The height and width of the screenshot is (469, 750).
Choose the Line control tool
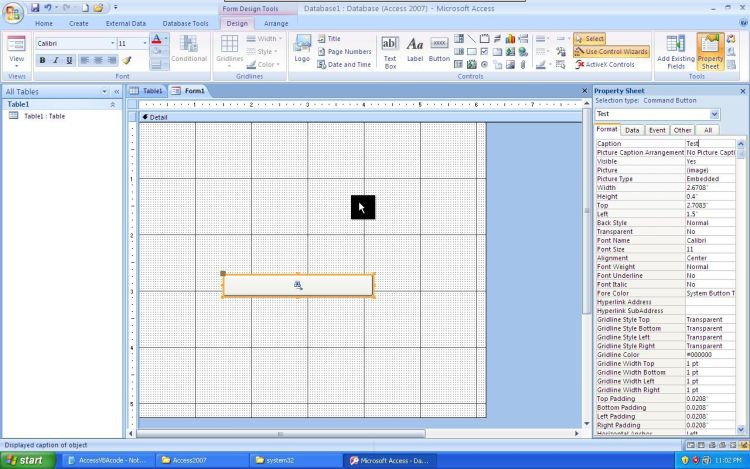click(472, 38)
